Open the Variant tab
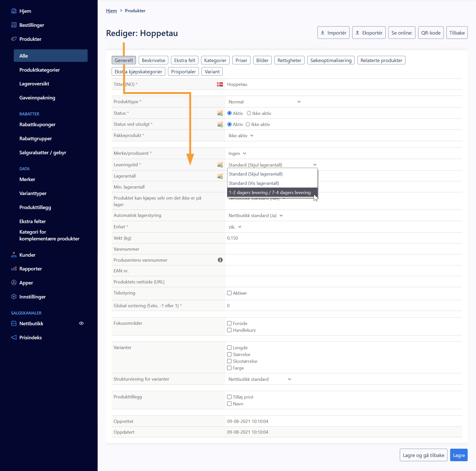Image resolution: width=476 pixels, height=471 pixels. (212, 72)
